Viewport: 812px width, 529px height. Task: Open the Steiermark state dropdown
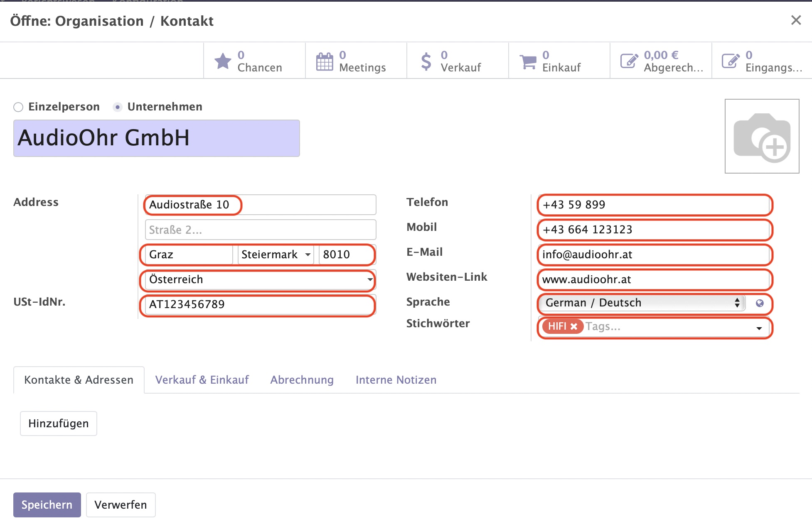pyautogui.click(x=276, y=255)
